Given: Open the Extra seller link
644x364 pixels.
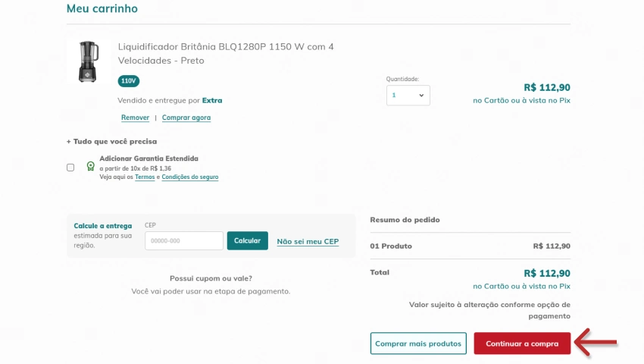Looking at the screenshot, I should pyautogui.click(x=212, y=100).
